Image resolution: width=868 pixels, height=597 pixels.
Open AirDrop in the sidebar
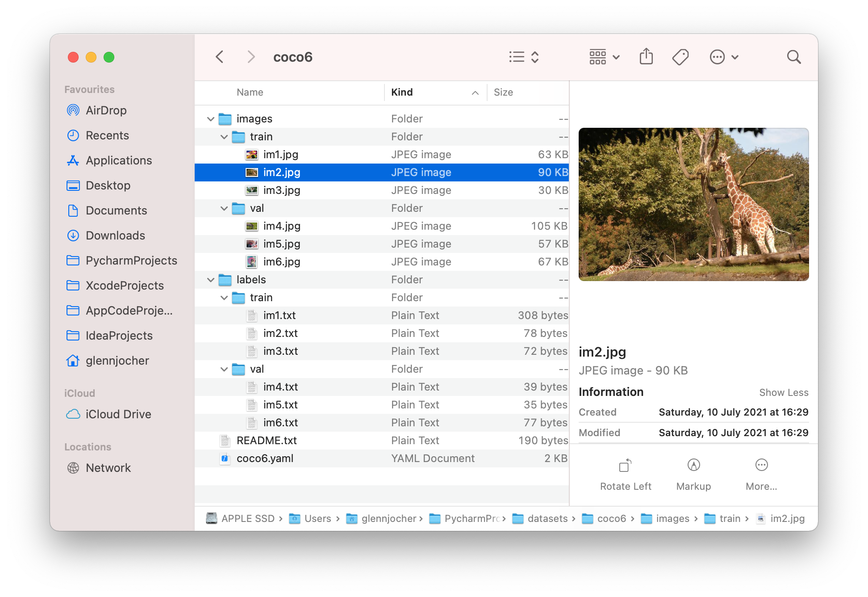[x=106, y=110]
